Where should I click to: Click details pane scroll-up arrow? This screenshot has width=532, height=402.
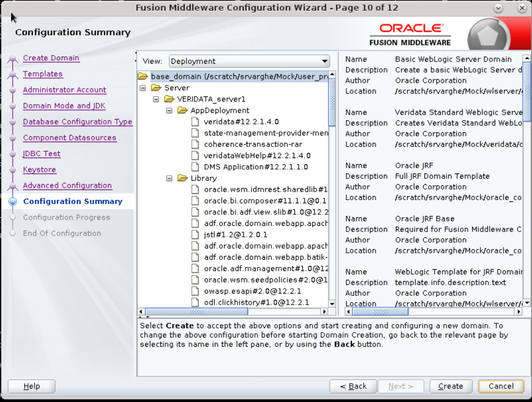(527, 58)
